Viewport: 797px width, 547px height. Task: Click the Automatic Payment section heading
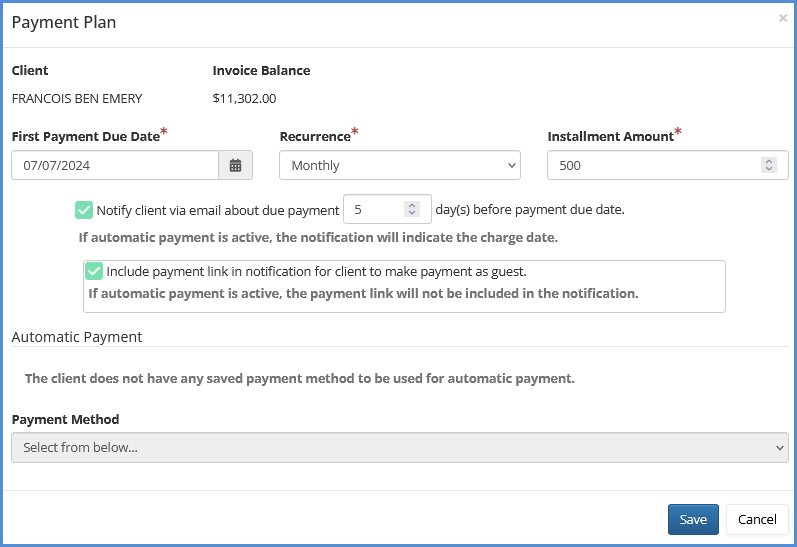77,337
